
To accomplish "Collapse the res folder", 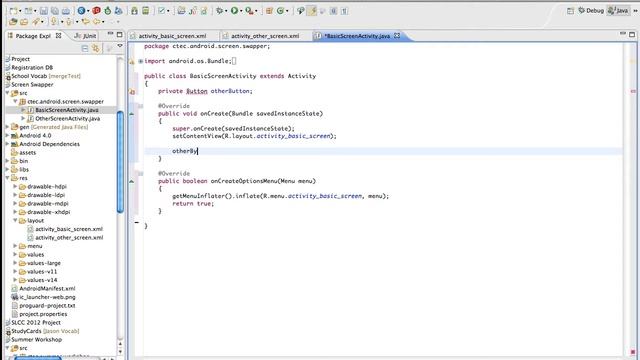I will tap(7, 178).
